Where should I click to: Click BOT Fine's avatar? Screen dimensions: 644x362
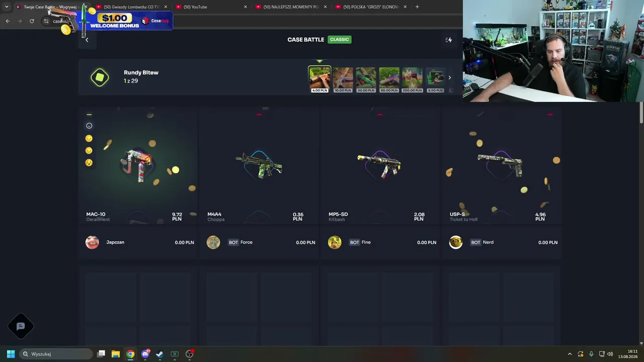pos(335,242)
